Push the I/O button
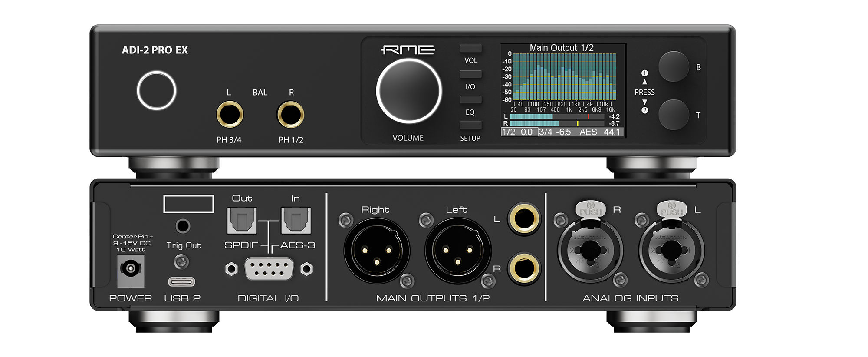This screenshot has height=357, width=868. tap(470, 74)
